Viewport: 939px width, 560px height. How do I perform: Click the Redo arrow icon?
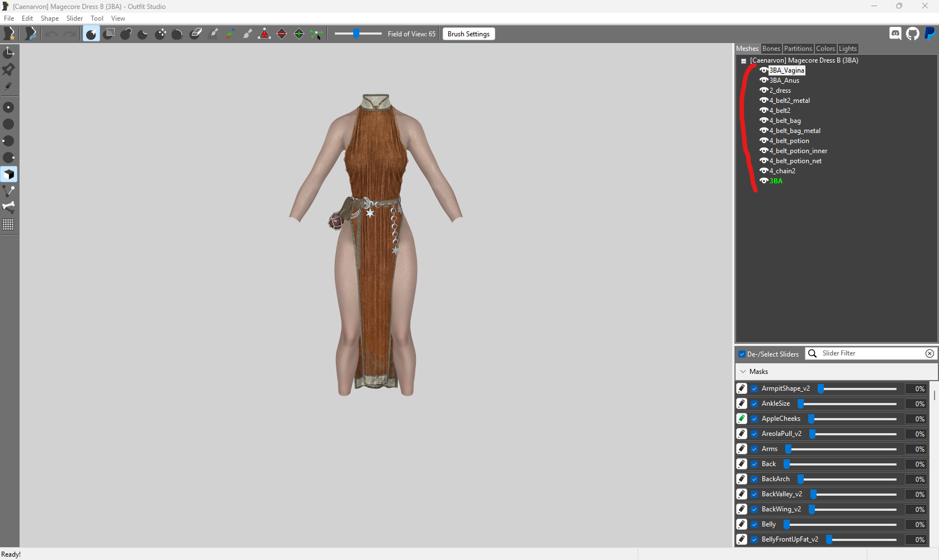click(x=69, y=34)
